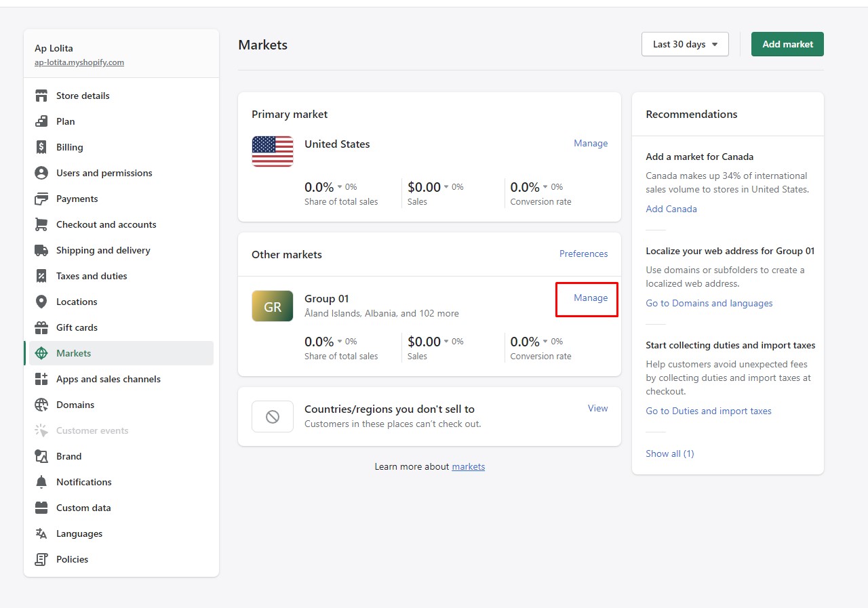Click the Add Canada link
Viewport: 868px width, 608px height.
point(671,209)
